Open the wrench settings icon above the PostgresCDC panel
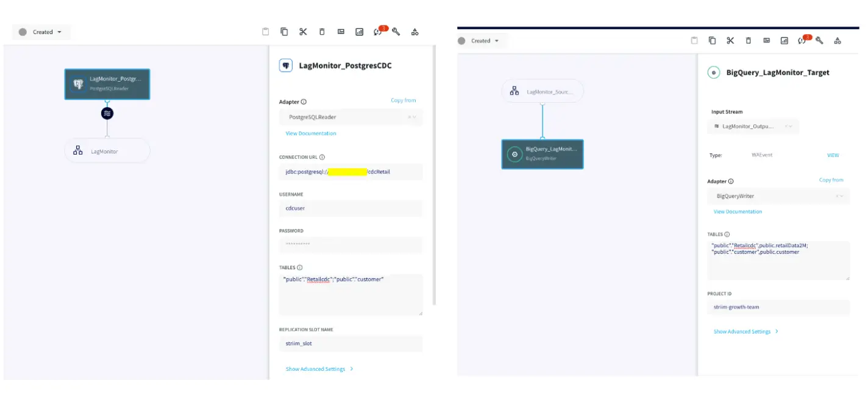The image size is (868, 394). pyautogui.click(x=396, y=32)
